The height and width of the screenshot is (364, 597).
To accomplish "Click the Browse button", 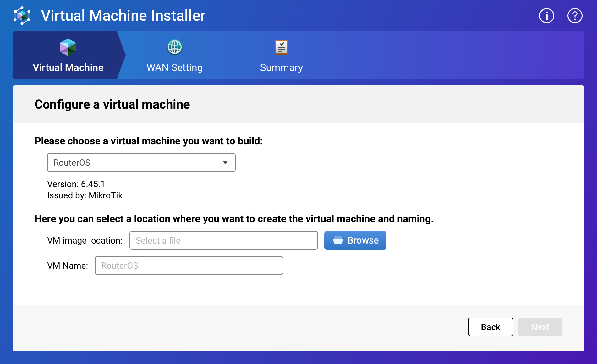I will point(355,240).
